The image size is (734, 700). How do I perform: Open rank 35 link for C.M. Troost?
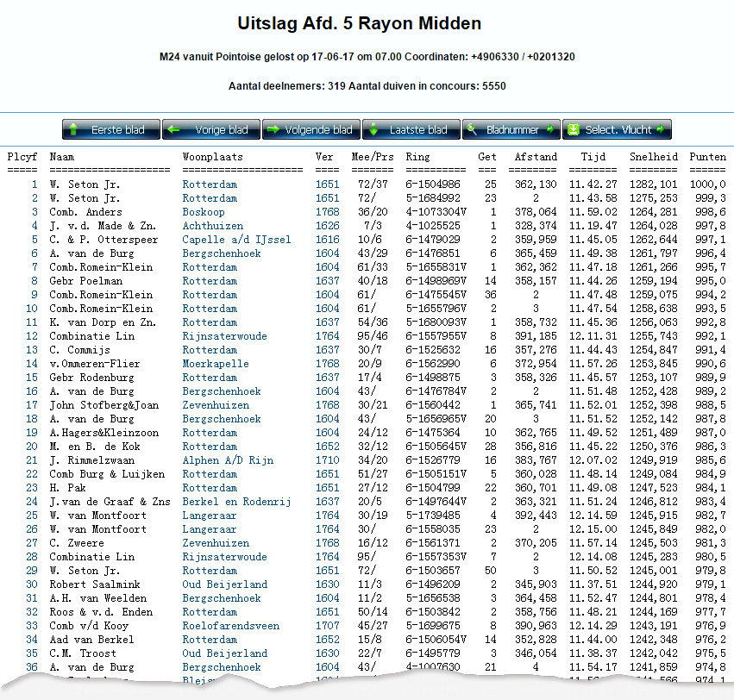point(32,653)
